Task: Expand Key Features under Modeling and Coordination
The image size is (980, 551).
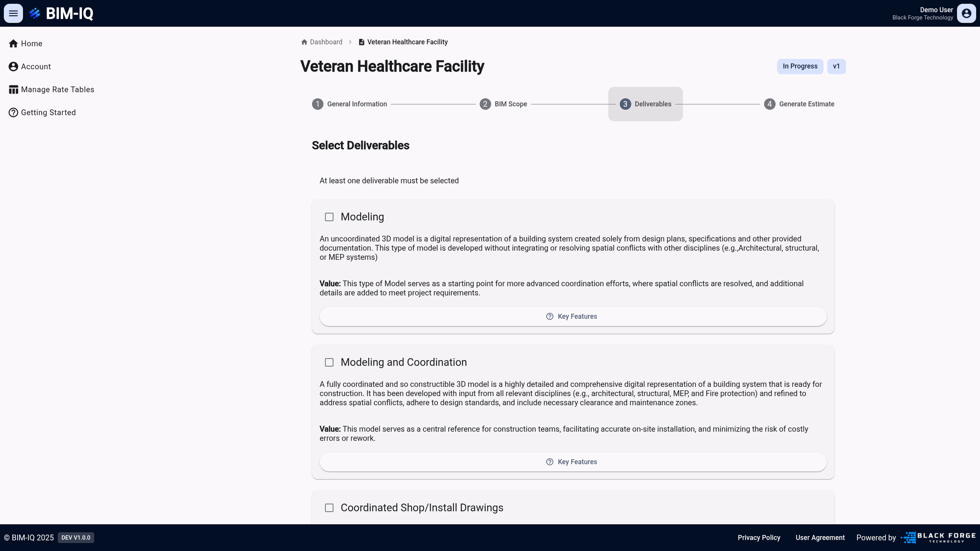Action: click(x=573, y=462)
